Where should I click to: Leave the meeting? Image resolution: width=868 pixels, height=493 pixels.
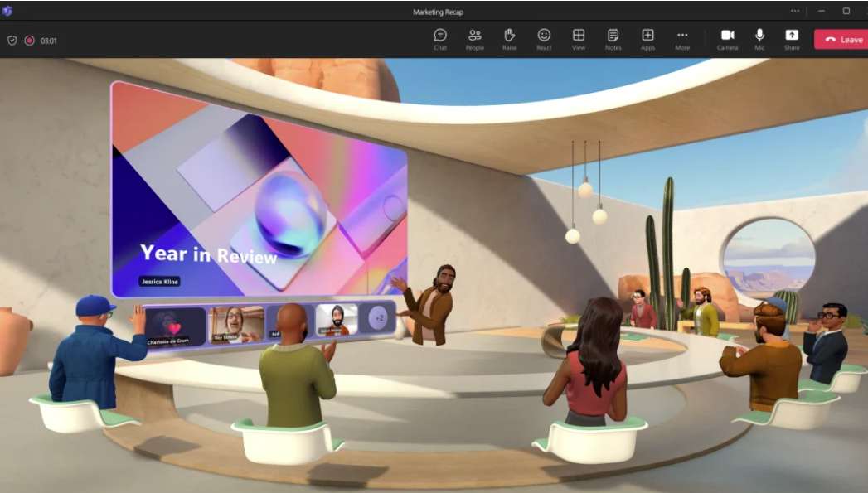[x=841, y=39]
